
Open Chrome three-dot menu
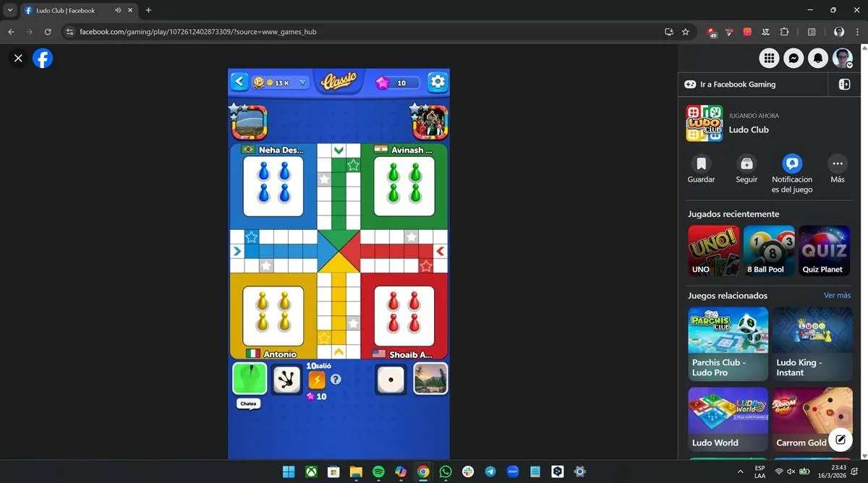[x=857, y=32]
